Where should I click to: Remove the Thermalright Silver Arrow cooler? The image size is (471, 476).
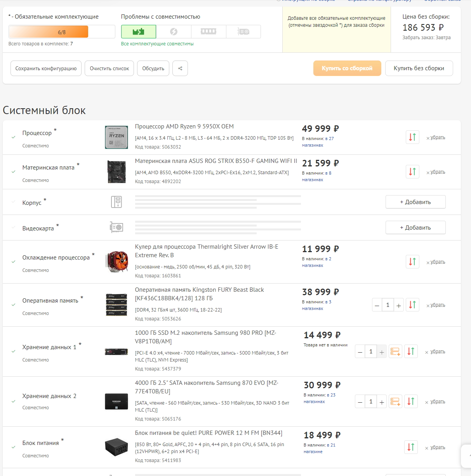[436, 262]
